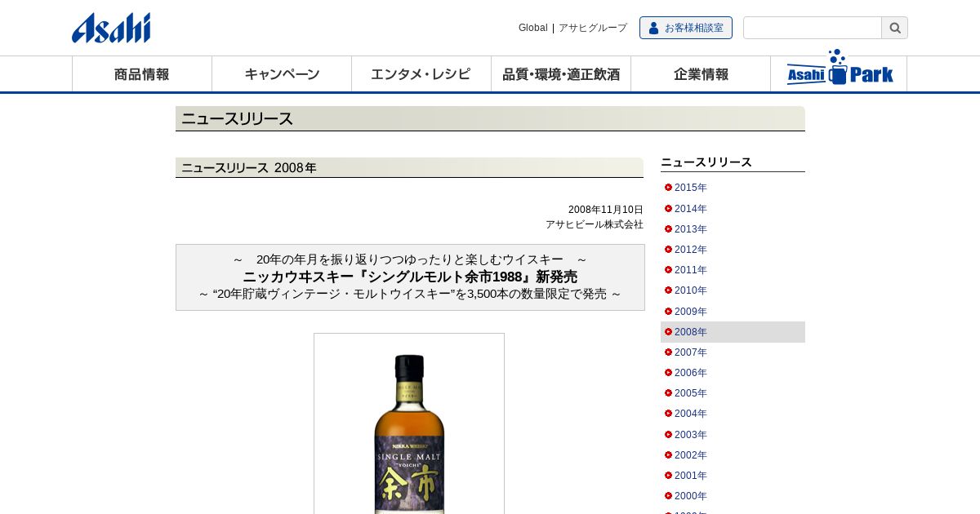Select 2013年 news releases
Image resolution: width=980 pixels, height=514 pixels.
coord(691,229)
